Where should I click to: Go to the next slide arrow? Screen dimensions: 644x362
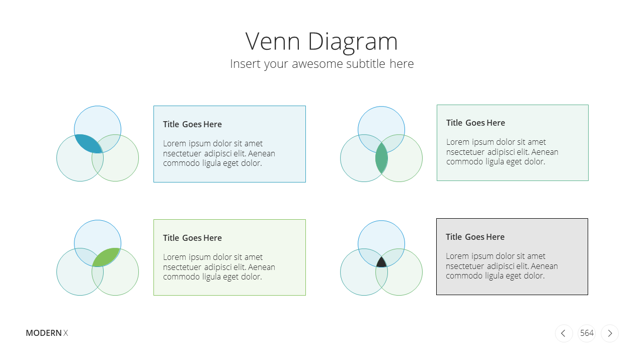610,333
